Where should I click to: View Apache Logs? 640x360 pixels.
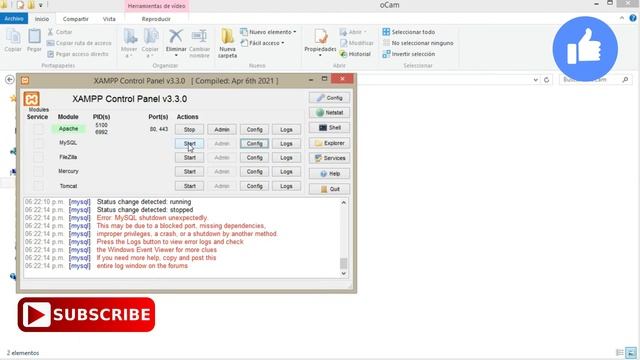[287, 129]
